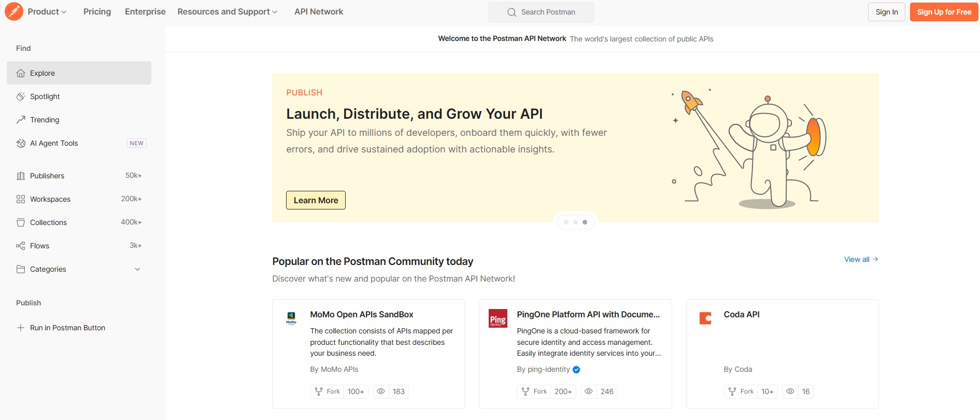Click the views eye icon on MoMo card
The width and height of the screenshot is (980, 420).
coord(381,391)
